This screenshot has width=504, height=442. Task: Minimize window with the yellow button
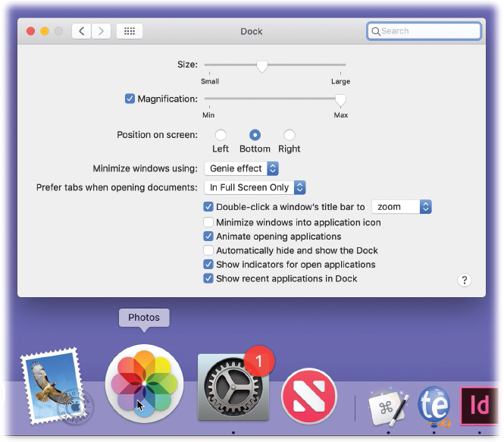click(x=45, y=31)
